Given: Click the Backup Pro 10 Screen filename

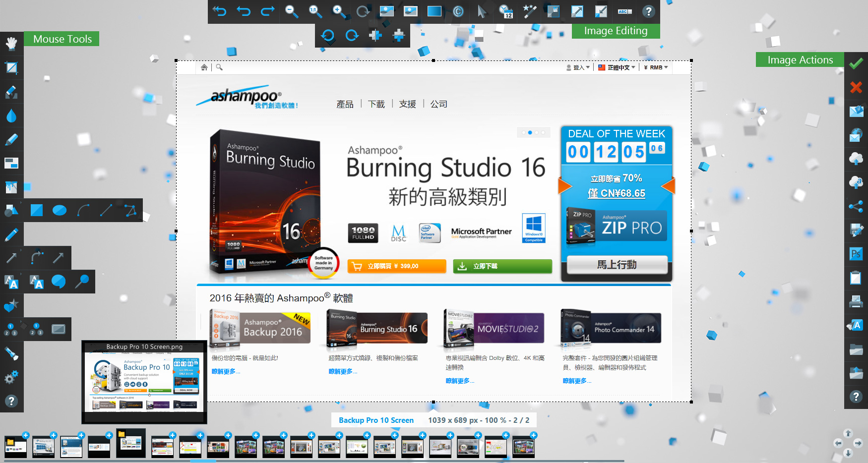Looking at the screenshot, I should pyautogui.click(x=376, y=420).
